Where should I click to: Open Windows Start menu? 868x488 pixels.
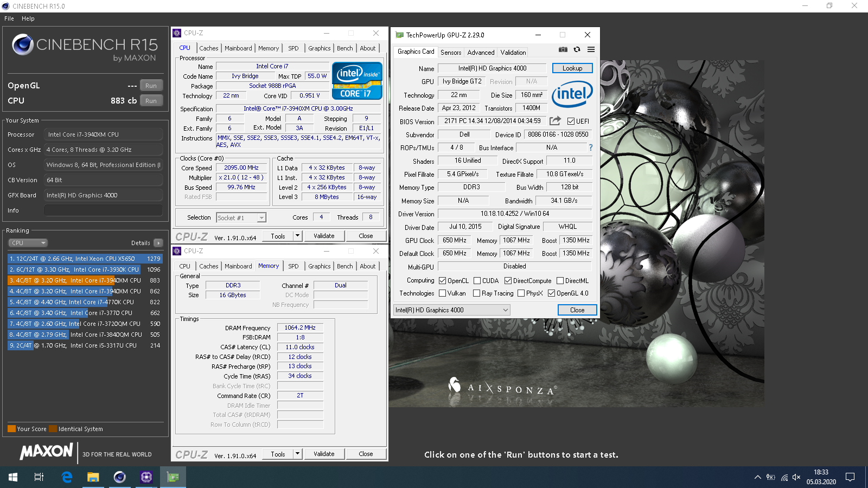[13, 477]
